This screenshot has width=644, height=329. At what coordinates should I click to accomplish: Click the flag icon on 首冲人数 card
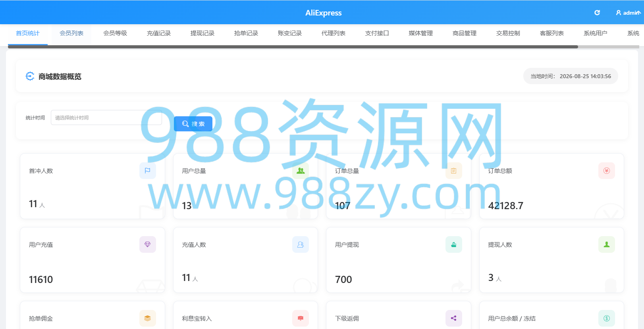pyautogui.click(x=148, y=171)
